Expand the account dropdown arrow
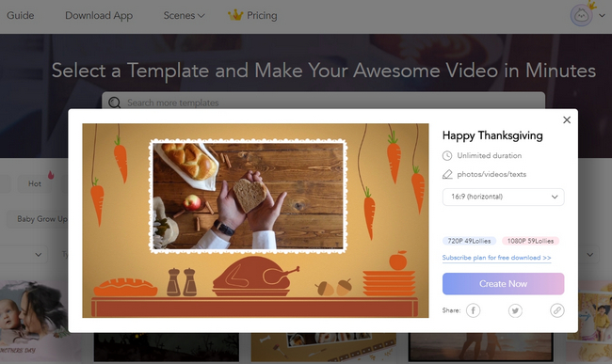Screen dimensions: 612x364 (x=603, y=16)
